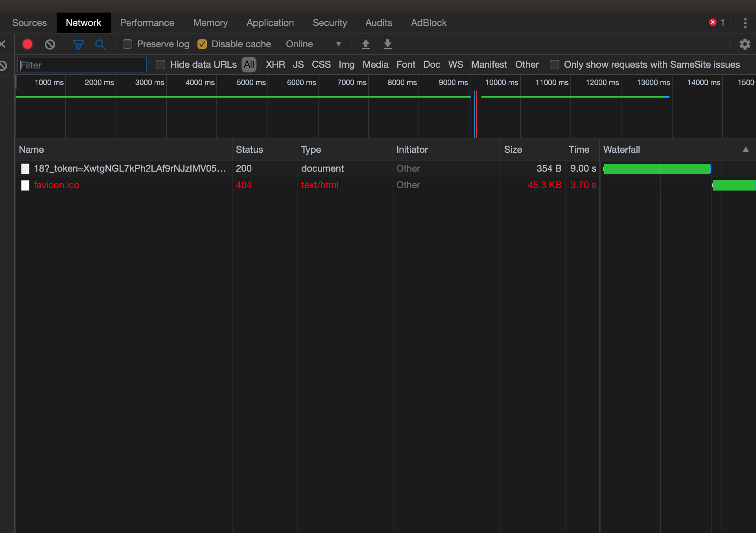
Task: Switch to the Performance tab
Action: pos(147,23)
